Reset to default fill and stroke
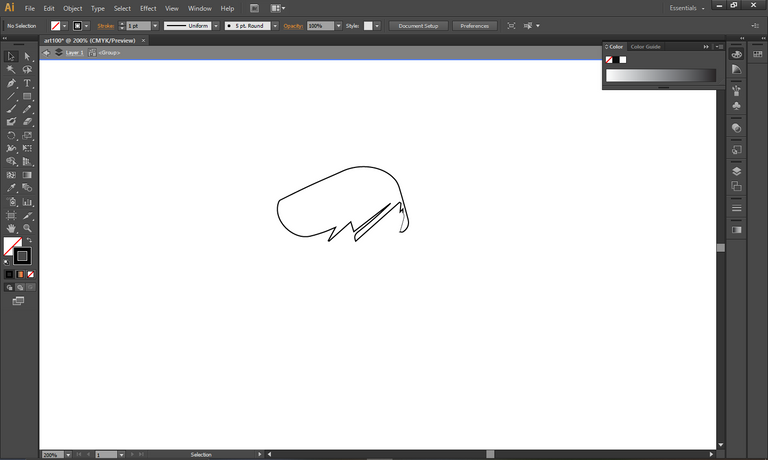Image resolution: width=768 pixels, height=460 pixels. click(6, 263)
